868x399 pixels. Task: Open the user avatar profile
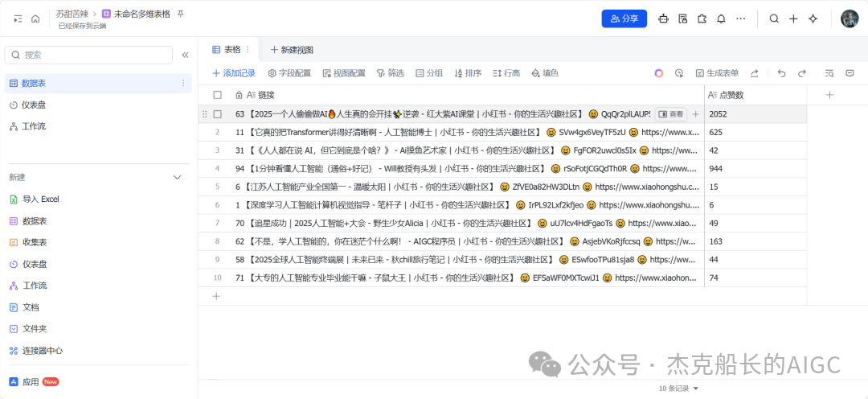coord(850,19)
